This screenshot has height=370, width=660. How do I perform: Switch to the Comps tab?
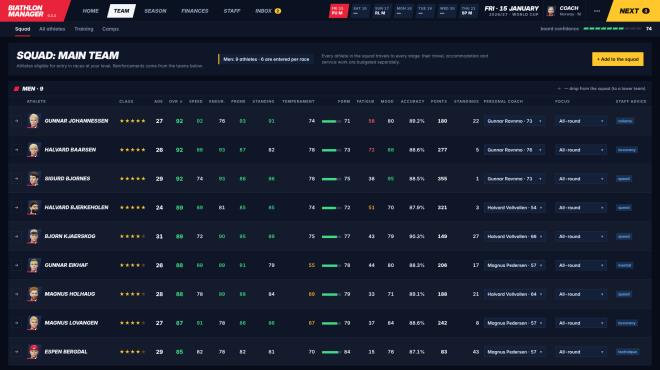tap(110, 29)
